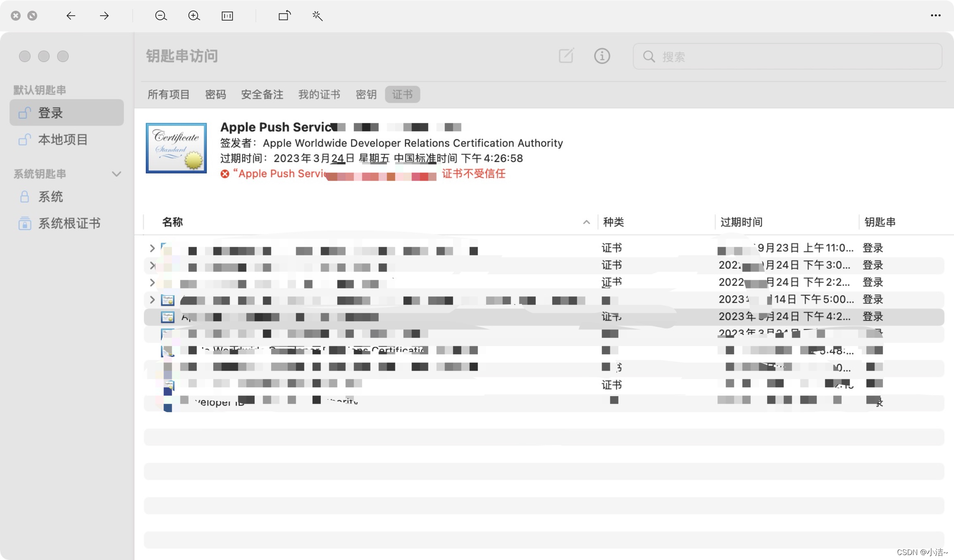Click the 签发者 issuer line
954x560 pixels.
[x=391, y=143]
